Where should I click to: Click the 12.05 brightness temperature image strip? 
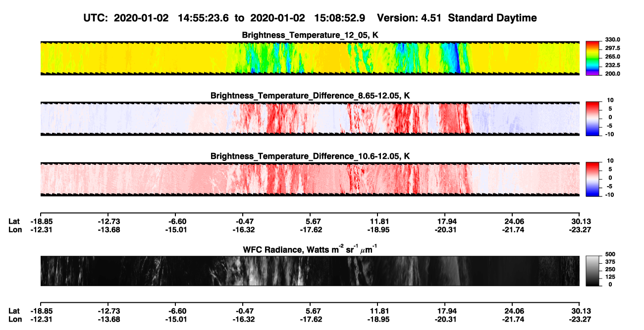pos(310,58)
